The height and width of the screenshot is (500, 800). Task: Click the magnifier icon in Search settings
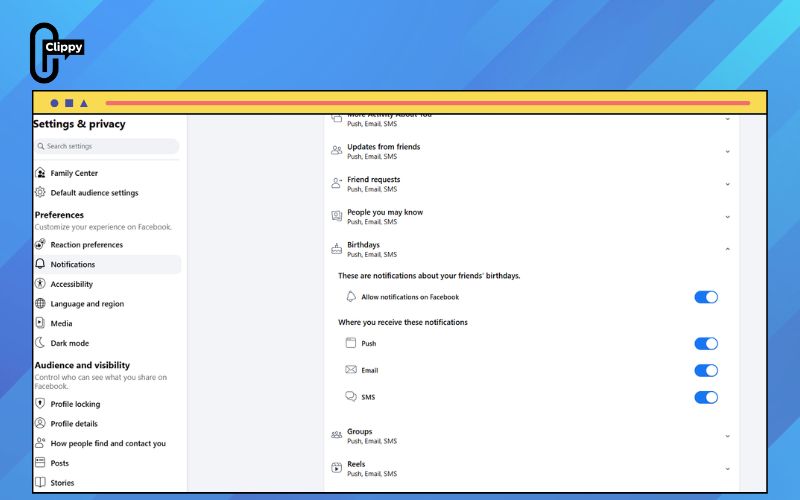(x=41, y=146)
